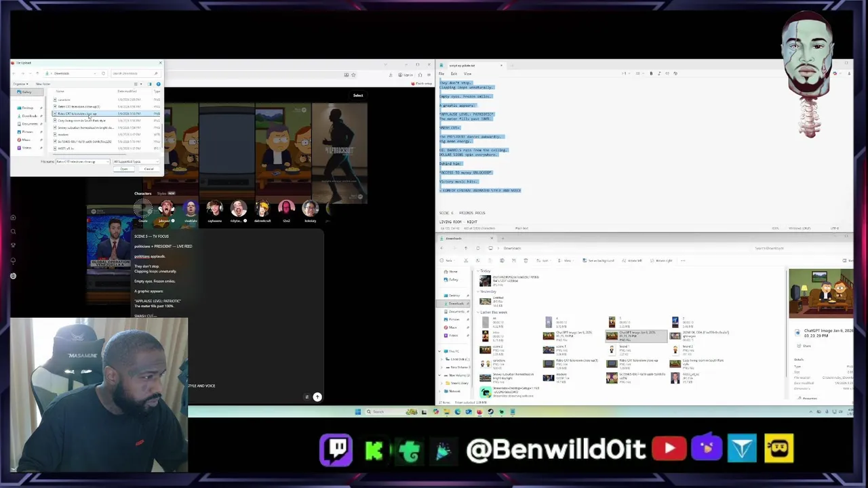Select Gallery in File Upload dialog sidebar
868x488 pixels.
[26, 92]
